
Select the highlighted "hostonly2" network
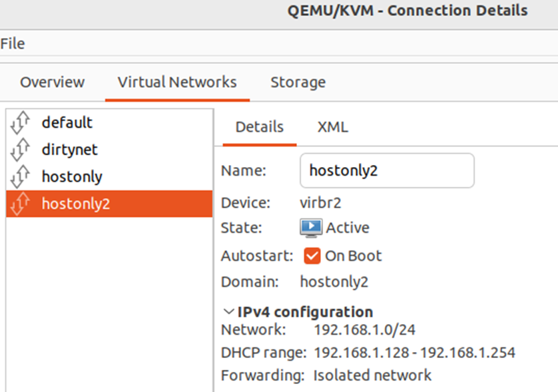(x=75, y=204)
